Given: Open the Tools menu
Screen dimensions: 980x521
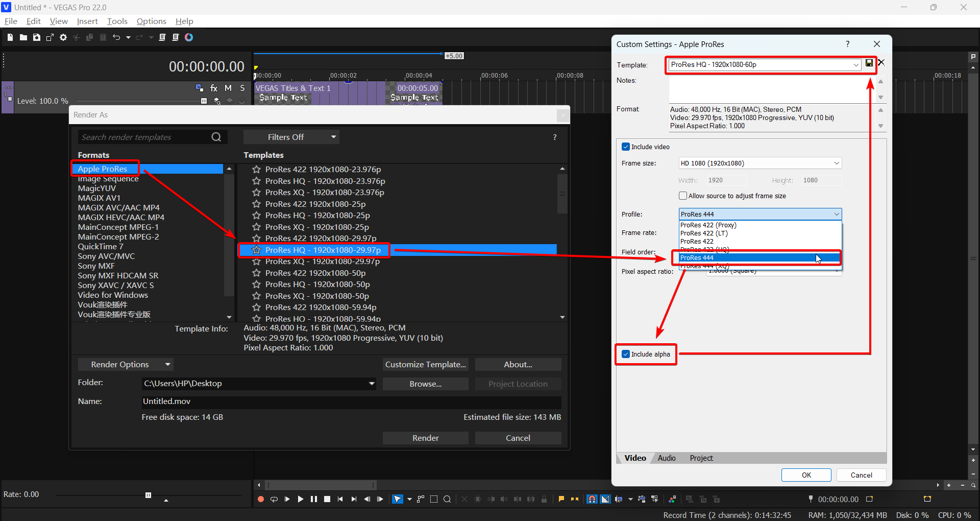Looking at the screenshot, I should (x=117, y=21).
